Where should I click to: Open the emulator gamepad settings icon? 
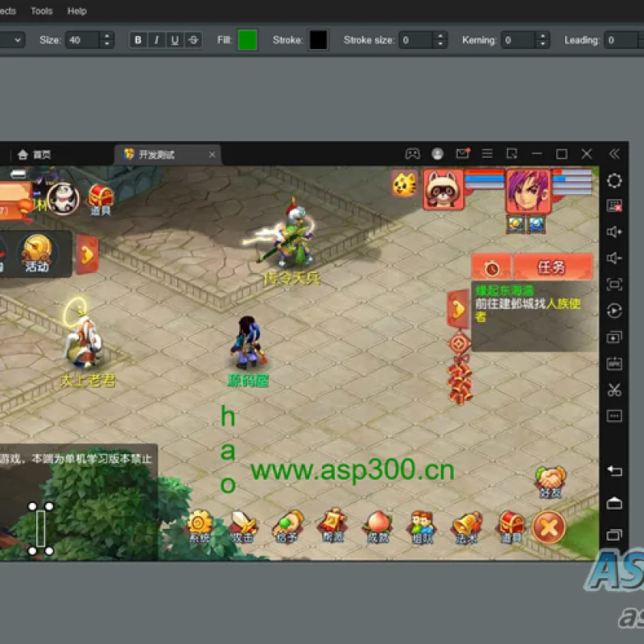pos(412,154)
